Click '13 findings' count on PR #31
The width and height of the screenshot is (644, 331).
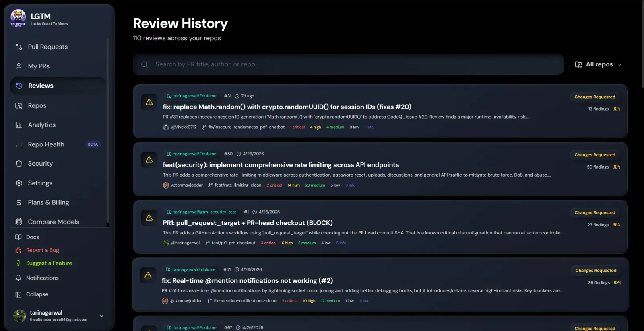pos(598,109)
